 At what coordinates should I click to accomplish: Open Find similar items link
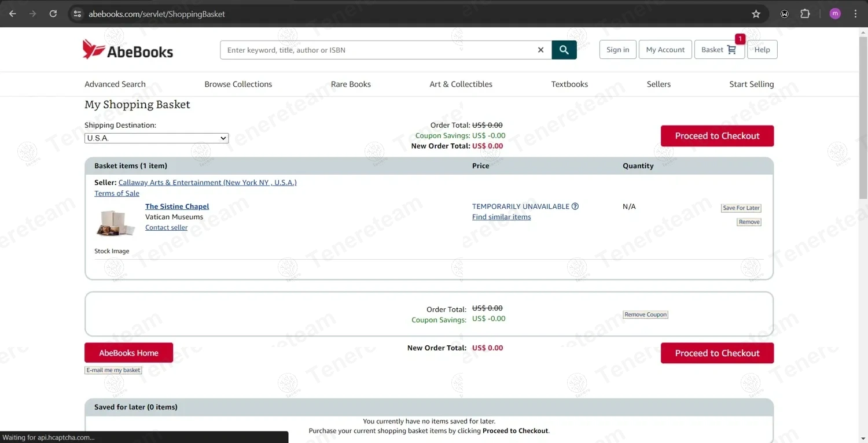click(x=501, y=217)
